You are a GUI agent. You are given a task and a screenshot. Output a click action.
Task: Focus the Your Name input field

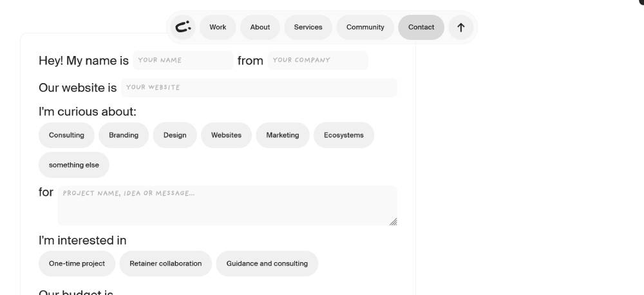point(183,61)
